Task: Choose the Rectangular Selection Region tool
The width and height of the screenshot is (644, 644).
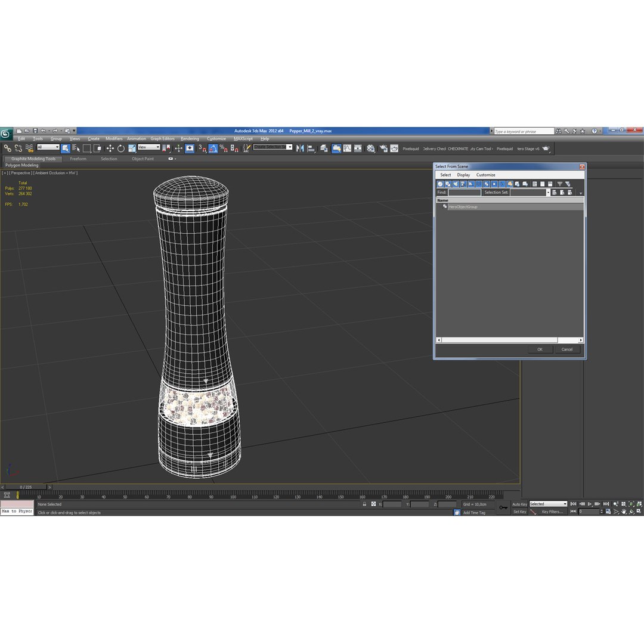Action: (x=86, y=148)
